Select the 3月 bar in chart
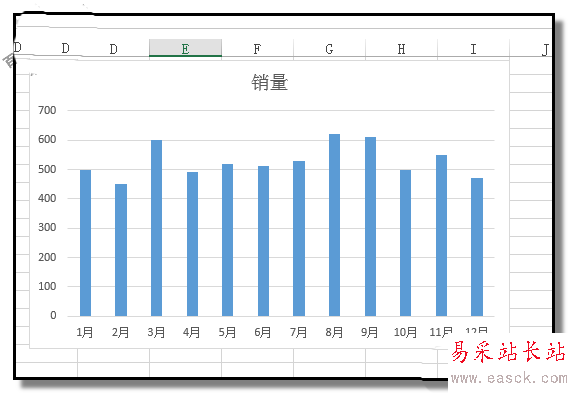 [x=156, y=228]
